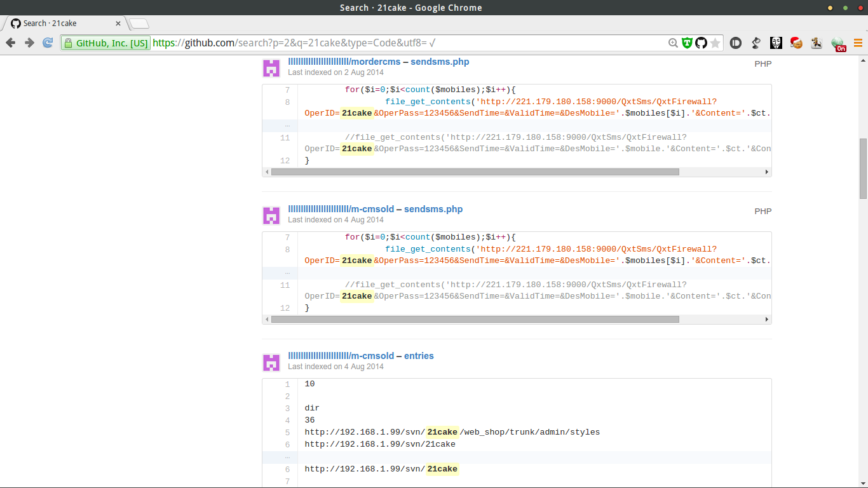
Task: Open avatar of the mordercms repository owner
Action: click(x=271, y=68)
